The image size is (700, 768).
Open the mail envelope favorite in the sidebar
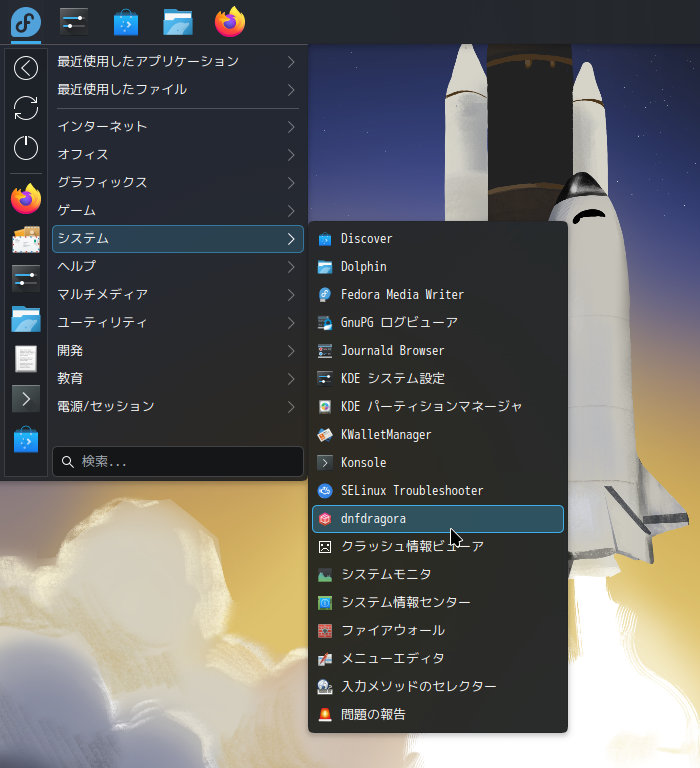click(26, 240)
